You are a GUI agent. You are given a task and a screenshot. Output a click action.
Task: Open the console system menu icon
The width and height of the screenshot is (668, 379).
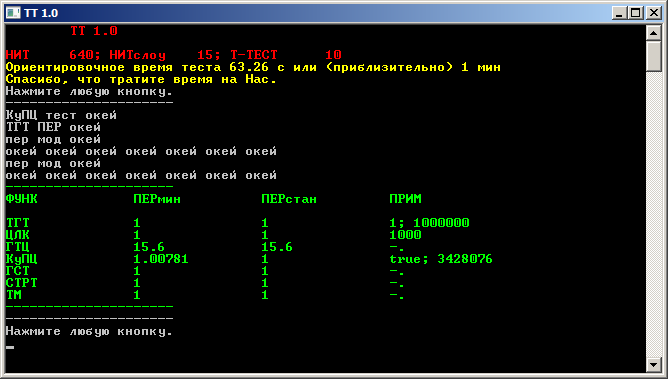point(13,13)
